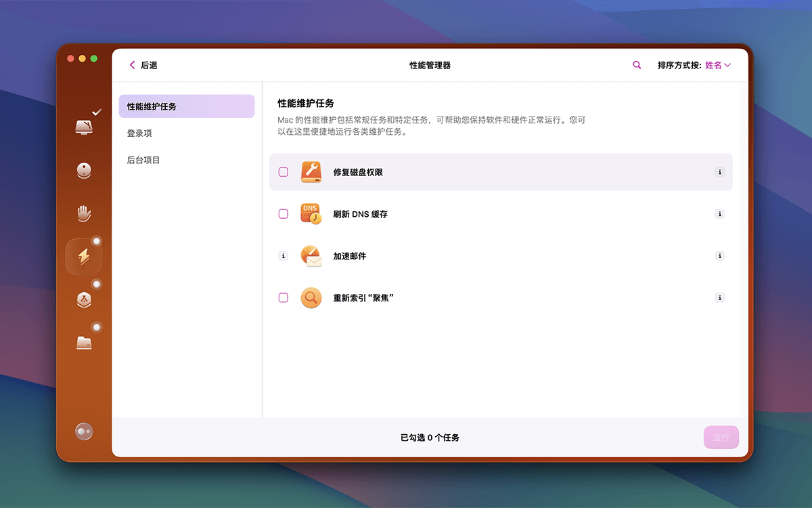Image resolution: width=812 pixels, height=508 pixels.
Task: Go back with the 后退 button
Action: [x=143, y=65]
